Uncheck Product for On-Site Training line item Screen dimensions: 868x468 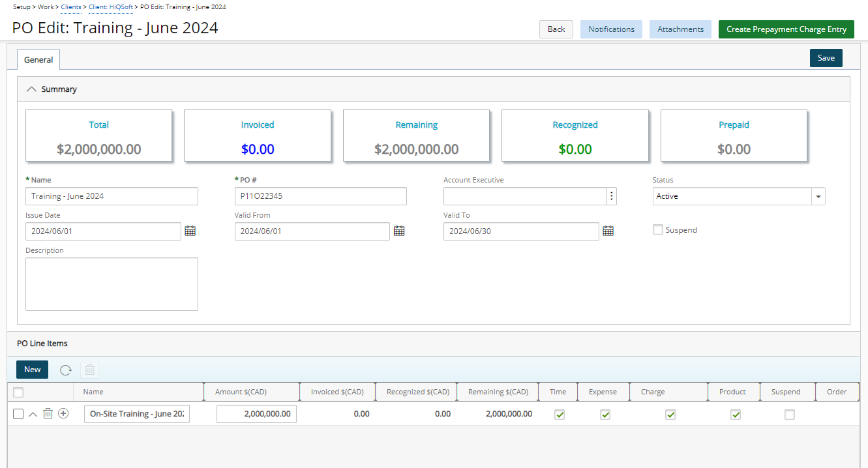(736, 415)
